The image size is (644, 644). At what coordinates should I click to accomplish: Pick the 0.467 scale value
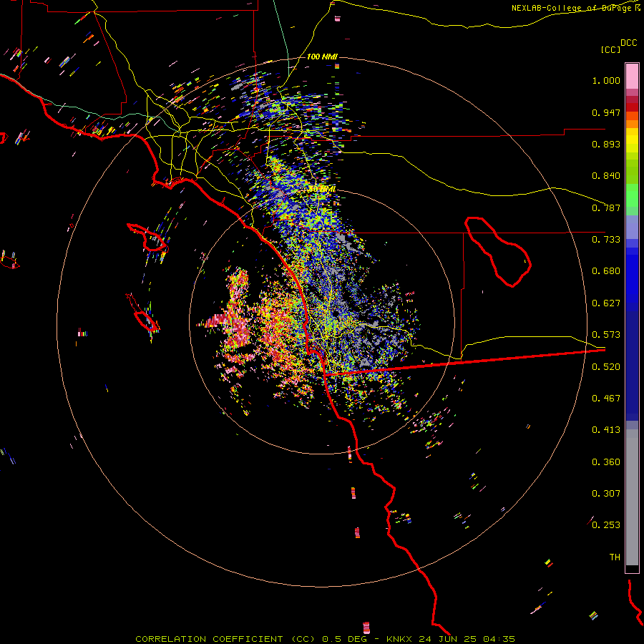click(606, 399)
